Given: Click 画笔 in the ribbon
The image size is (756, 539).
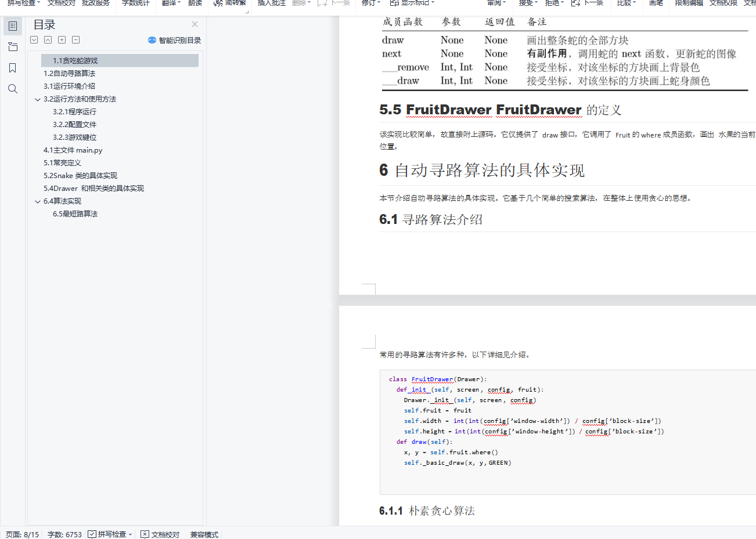Looking at the screenshot, I should coord(656,3).
